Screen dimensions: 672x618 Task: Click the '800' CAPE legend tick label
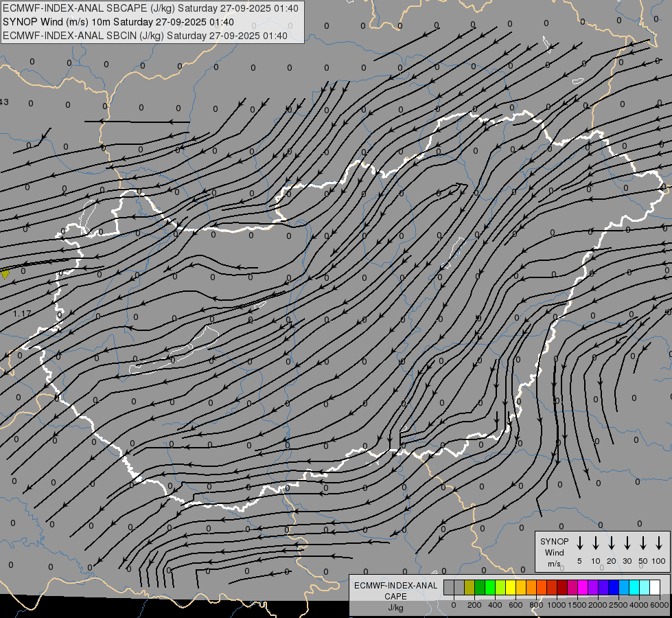pyautogui.click(x=536, y=605)
